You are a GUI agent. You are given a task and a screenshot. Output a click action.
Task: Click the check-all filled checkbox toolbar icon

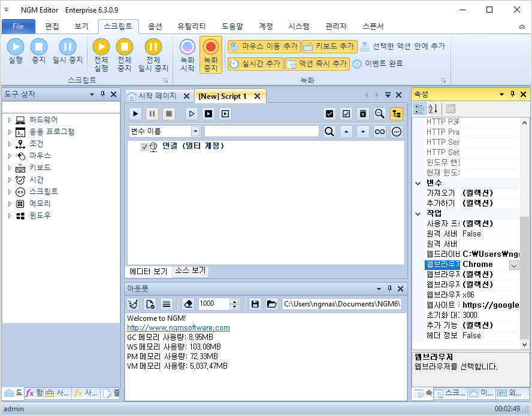coord(329,114)
